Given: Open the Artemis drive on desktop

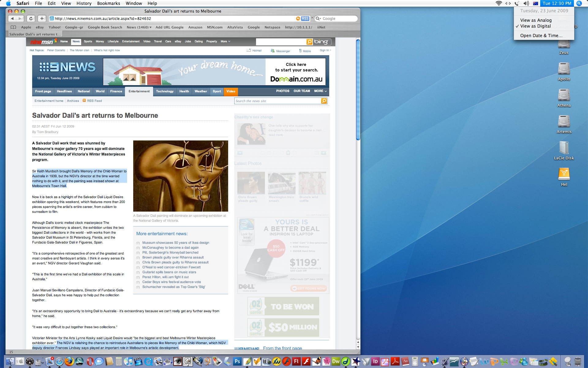Looking at the screenshot, I should coord(564,121).
